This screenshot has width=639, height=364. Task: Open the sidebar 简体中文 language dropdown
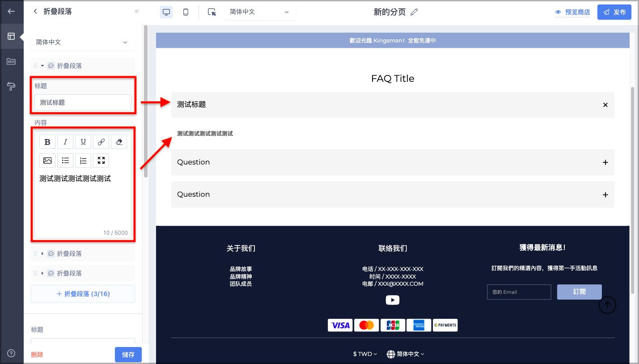point(83,42)
